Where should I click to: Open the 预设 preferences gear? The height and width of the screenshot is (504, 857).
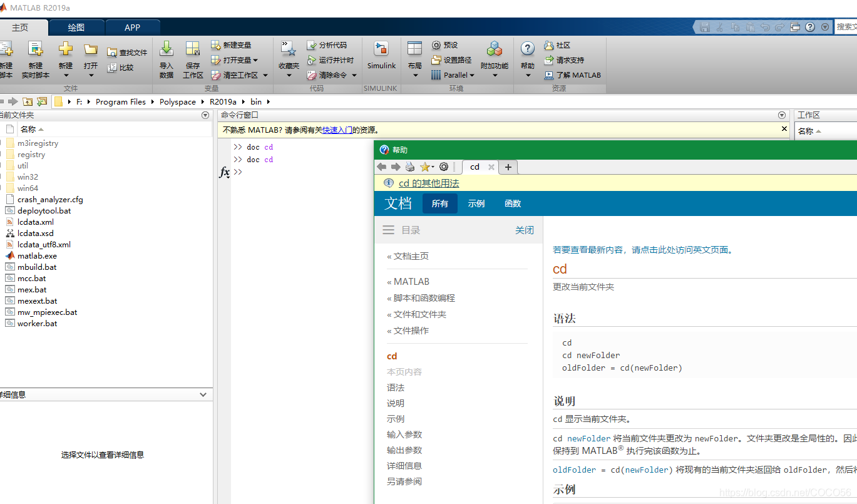pyautogui.click(x=444, y=45)
